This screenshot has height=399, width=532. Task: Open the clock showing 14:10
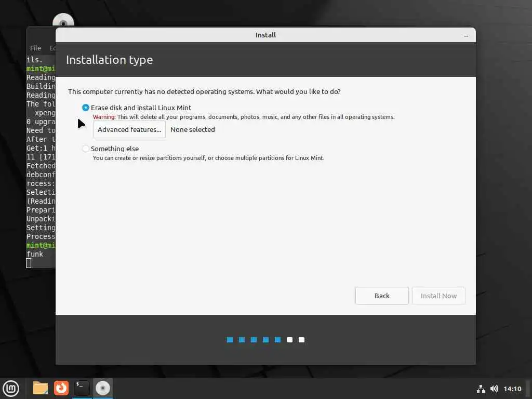(512, 389)
